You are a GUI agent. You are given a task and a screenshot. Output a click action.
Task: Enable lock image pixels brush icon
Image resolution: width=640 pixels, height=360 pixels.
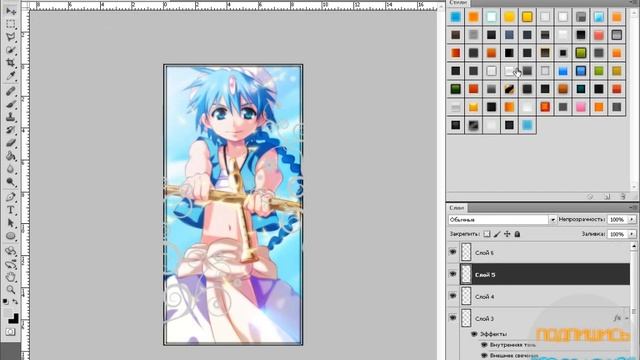click(x=497, y=234)
